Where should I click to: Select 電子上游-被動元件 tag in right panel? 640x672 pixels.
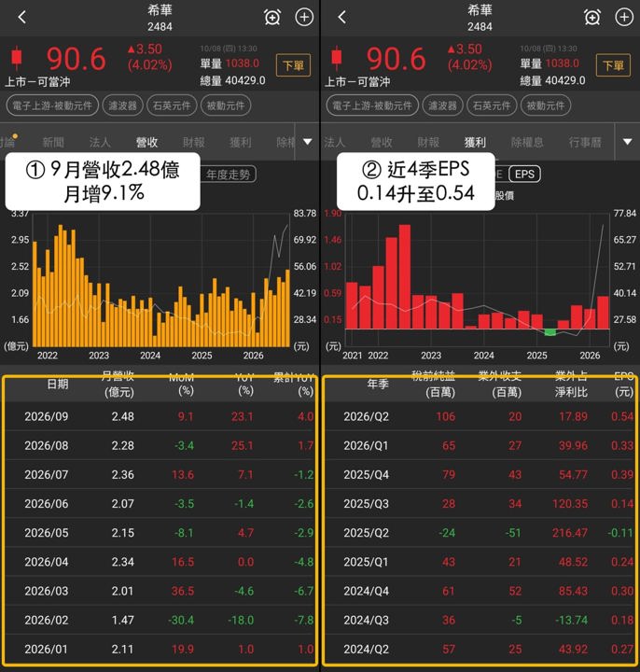pos(372,105)
